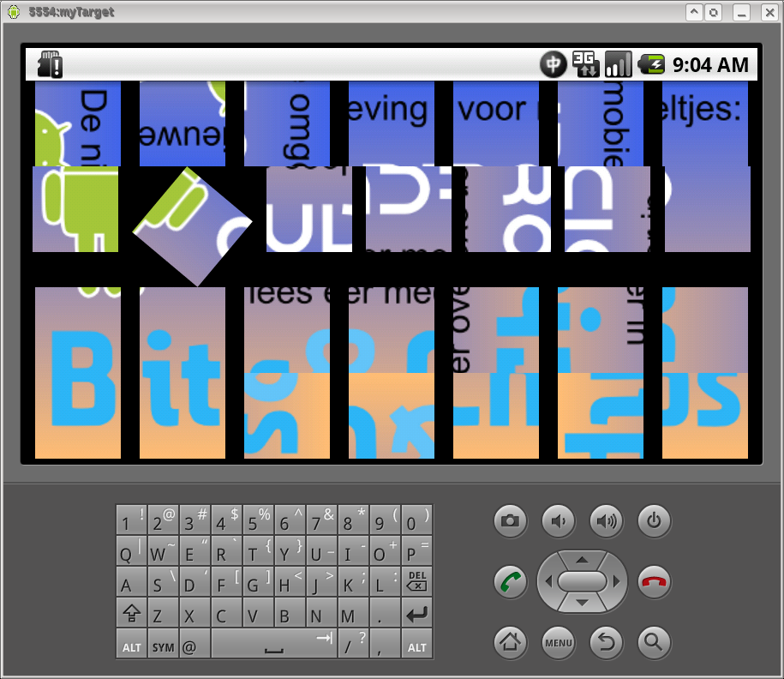Tap the tile showing letter B
Screen dimensions: 784x679
78,373
